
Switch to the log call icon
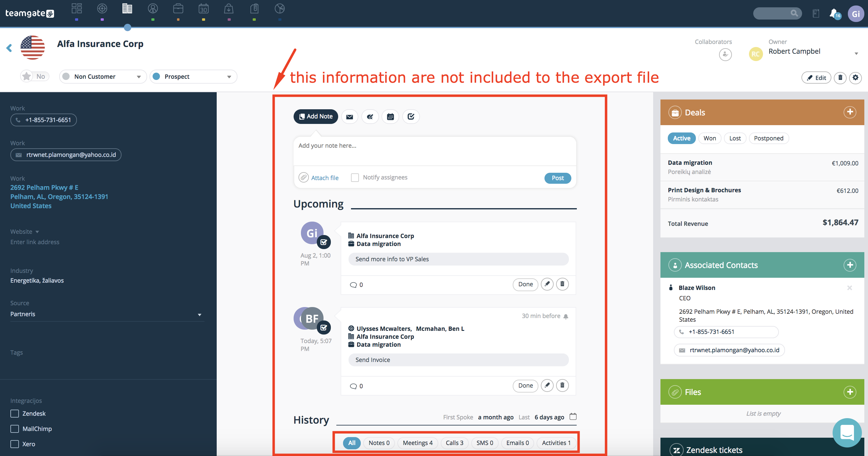point(370,117)
